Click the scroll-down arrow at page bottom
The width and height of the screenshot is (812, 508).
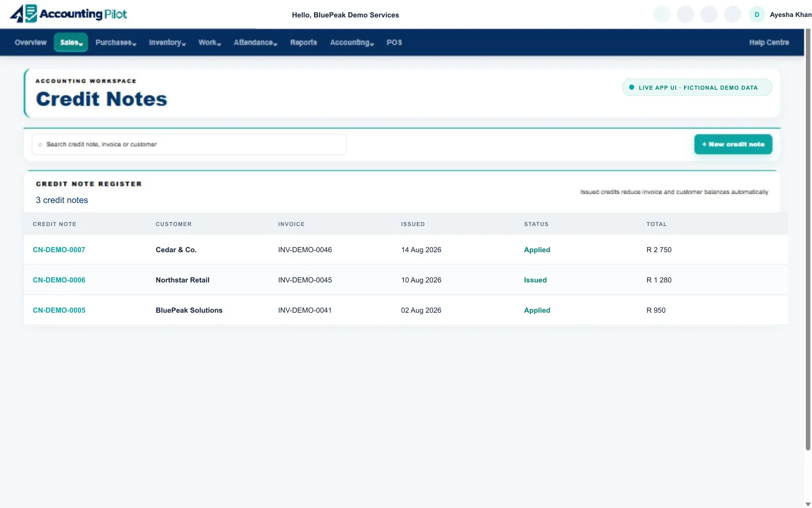click(808, 504)
